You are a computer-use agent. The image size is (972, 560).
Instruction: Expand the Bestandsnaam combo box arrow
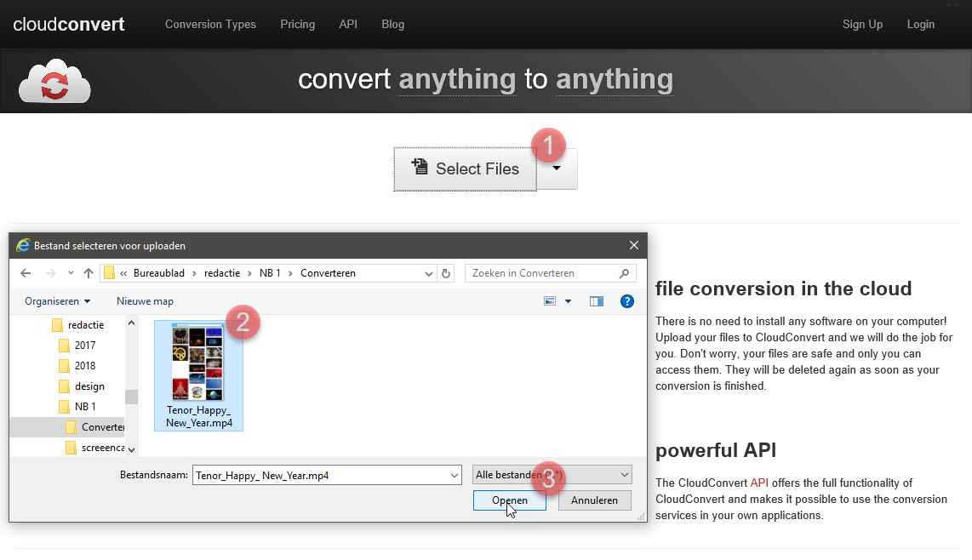coord(454,475)
